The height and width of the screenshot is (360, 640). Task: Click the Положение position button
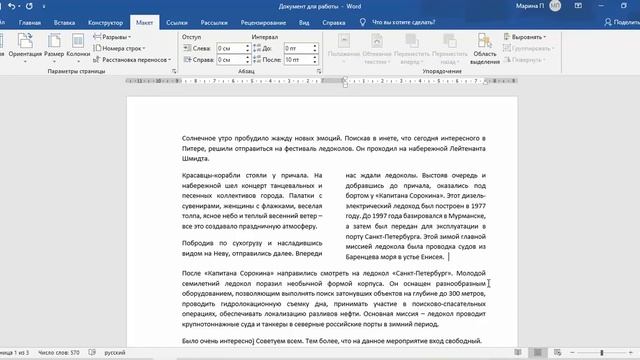(344, 49)
